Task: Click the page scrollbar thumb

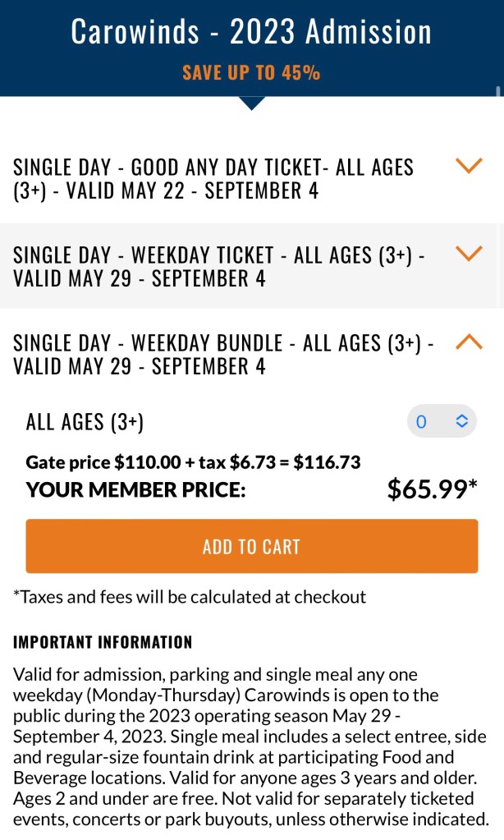Action: pos(498,91)
